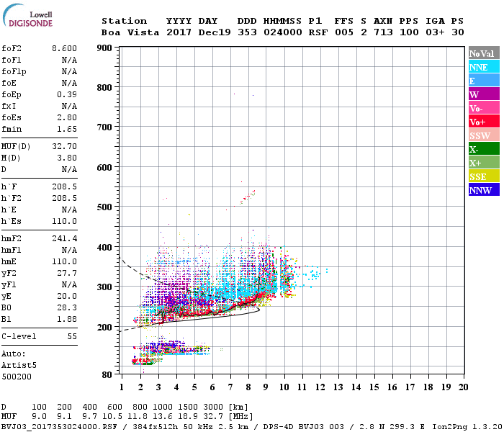Click the B1 value 1.88
The height and width of the screenshot is (432, 504).
[67, 320]
